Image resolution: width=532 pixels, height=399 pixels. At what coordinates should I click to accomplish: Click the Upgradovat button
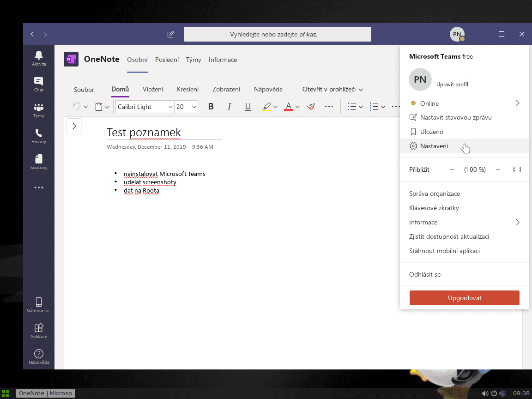point(464,298)
